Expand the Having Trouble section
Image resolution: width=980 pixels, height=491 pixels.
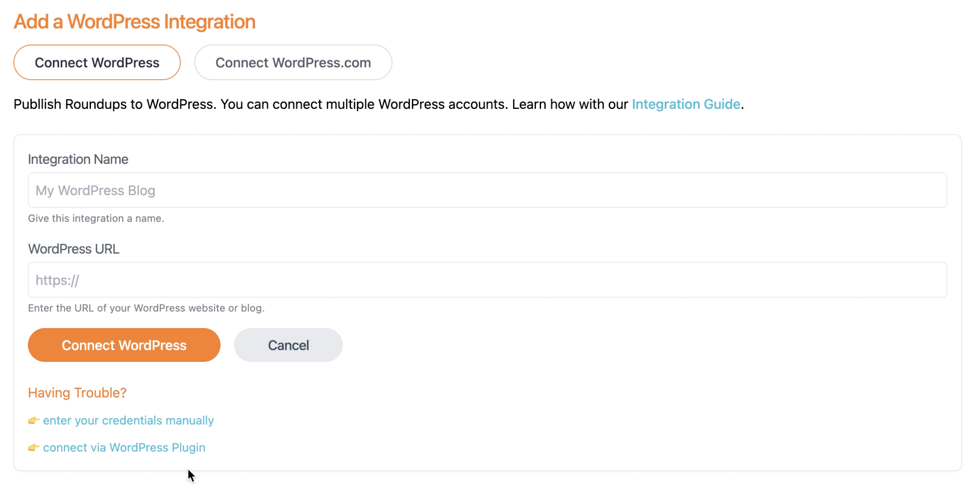pos(77,393)
